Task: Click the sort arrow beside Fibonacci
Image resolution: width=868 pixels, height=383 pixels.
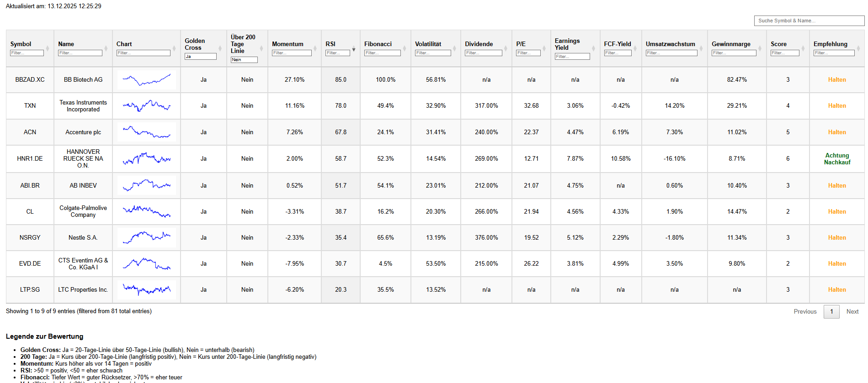Action: click(x=405, y=48)
